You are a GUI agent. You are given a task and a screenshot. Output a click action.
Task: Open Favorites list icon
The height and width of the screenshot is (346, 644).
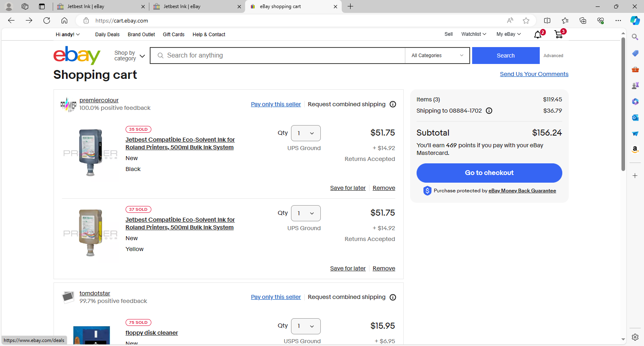(565, 21)
